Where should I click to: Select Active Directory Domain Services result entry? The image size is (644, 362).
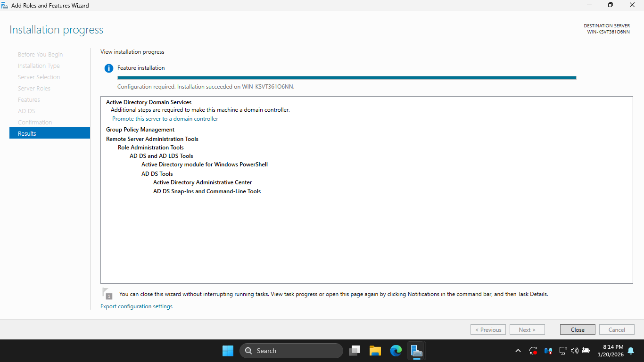(x=149, y=102)
